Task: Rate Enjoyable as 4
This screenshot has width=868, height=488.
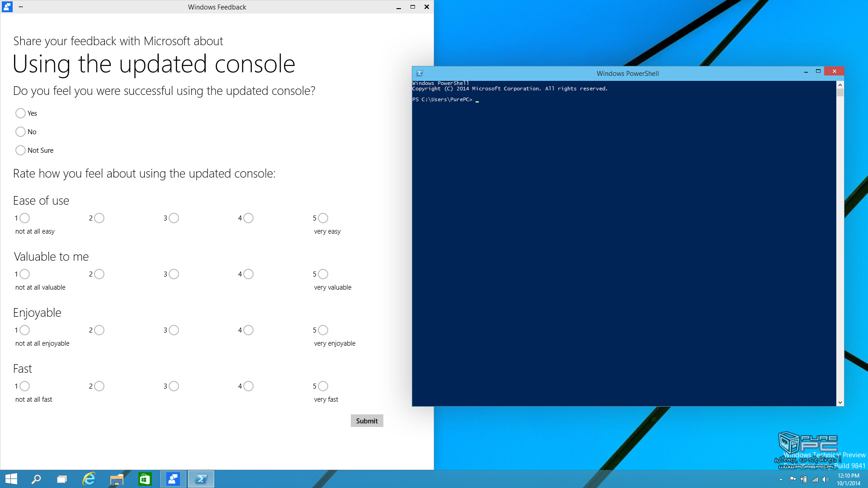Action: pos(249,330)
